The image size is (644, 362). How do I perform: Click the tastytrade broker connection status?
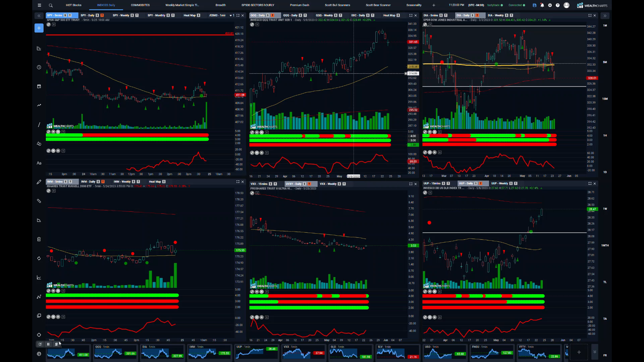pyautogui.click(x=495, y=5)
